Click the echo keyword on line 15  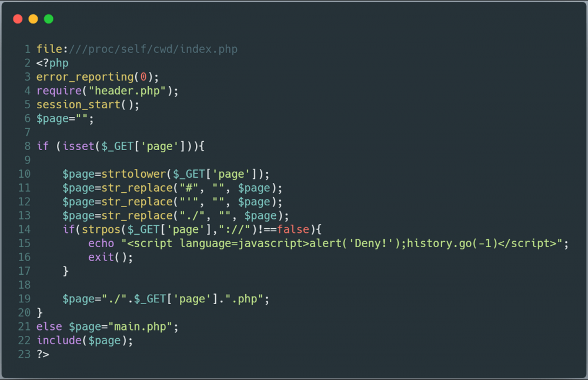[x=101, y=244]
